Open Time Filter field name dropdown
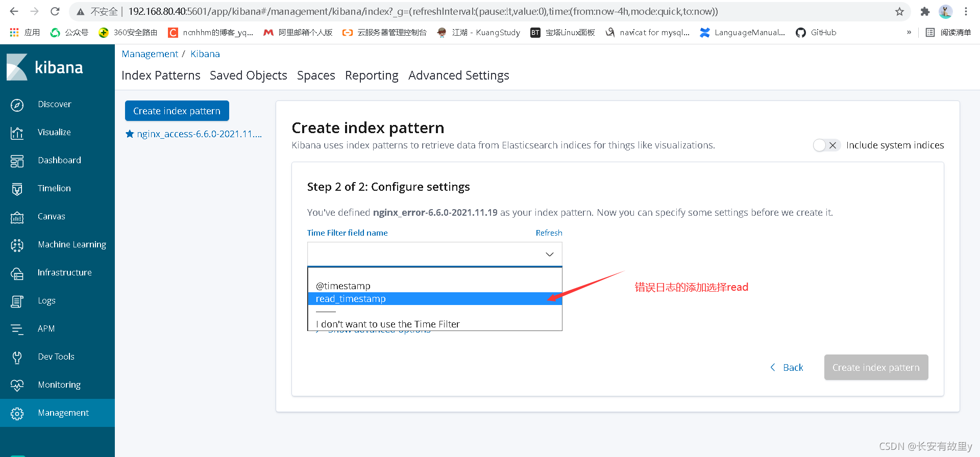Screen dimensions: 980x457 tap(434, 254)
